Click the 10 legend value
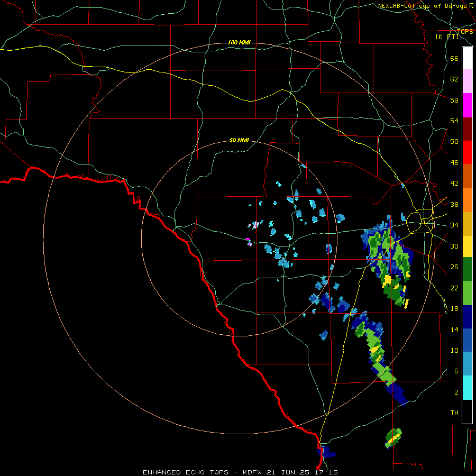The height and width of the screenshot is (476, 476). (454, 351)
